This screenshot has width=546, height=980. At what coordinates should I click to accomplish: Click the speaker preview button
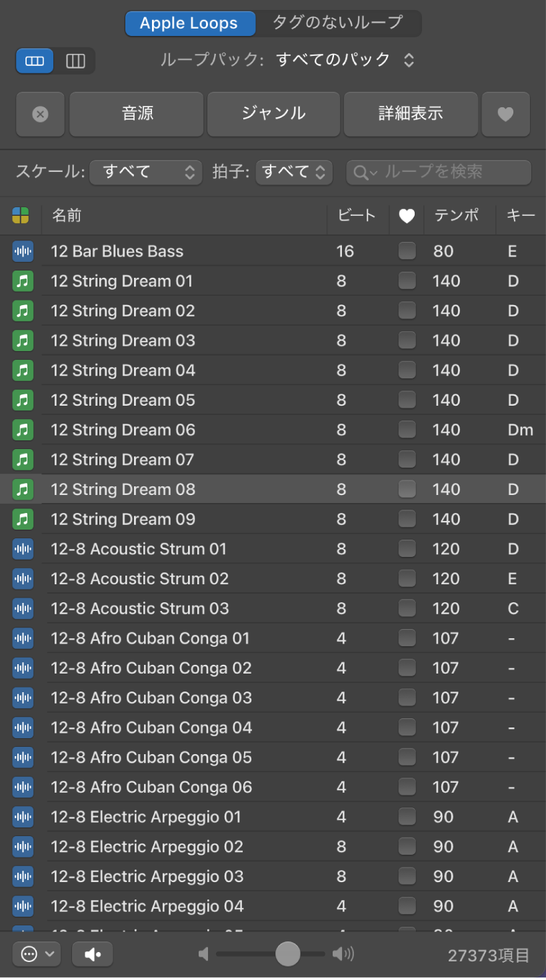point(93,954)
